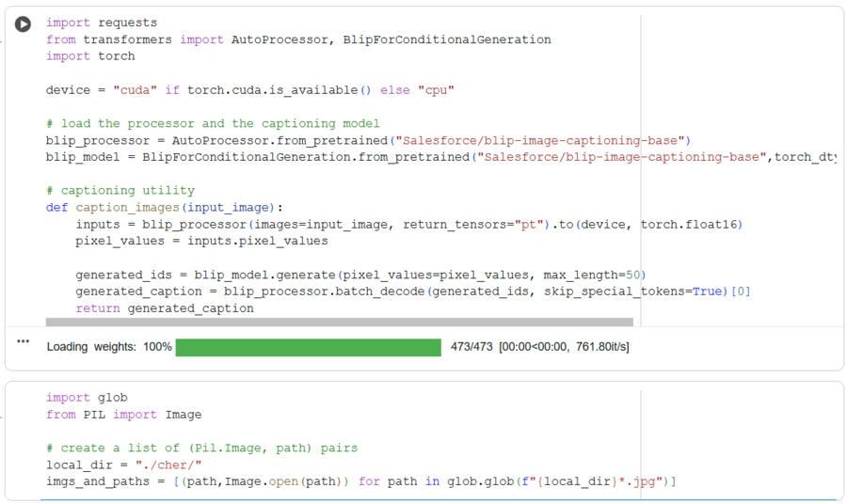Click the 'return generated_caption' line

165,308
